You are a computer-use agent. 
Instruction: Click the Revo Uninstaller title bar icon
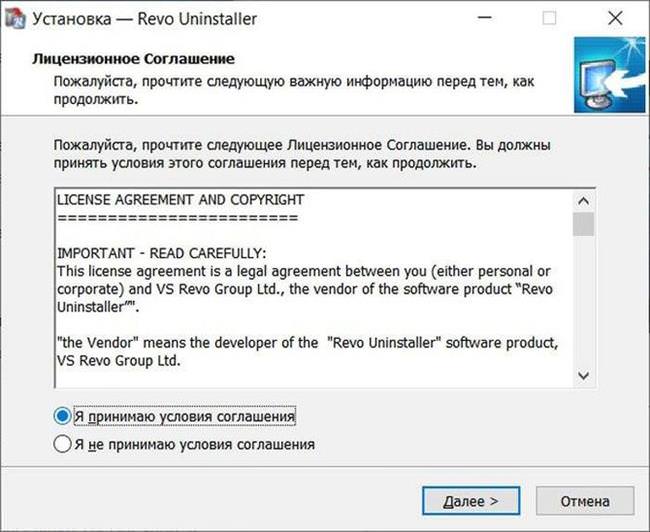[x=16, y=19]
